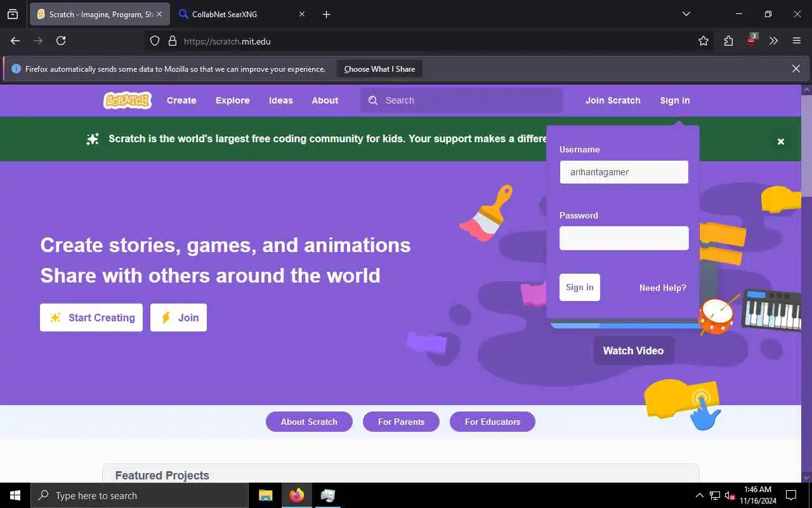Show site security padlock info

click(172, 41)
